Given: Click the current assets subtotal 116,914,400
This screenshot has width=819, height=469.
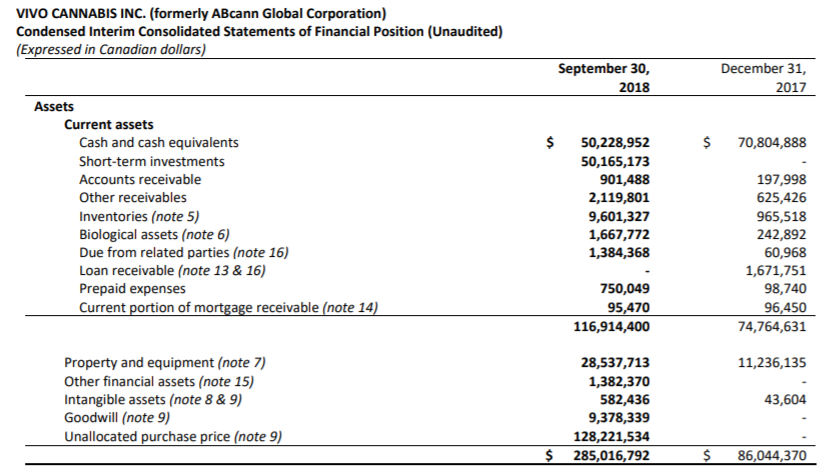Looking at the screenshot, I should tap(611, 326).
